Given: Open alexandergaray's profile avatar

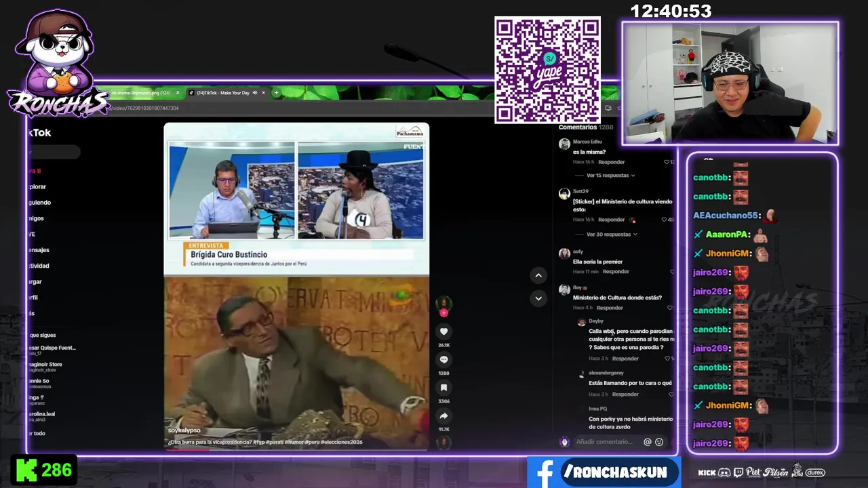Looking at the screenshot, I should click(581, 374).
